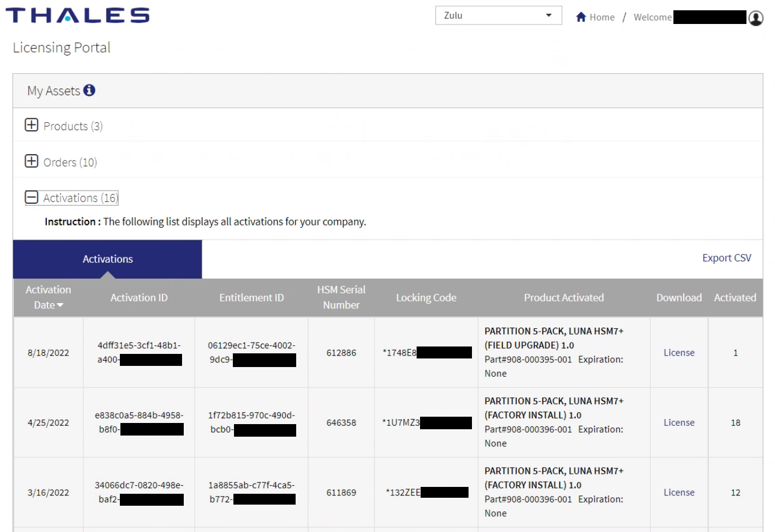This screenshot has width=775, height=532.
Task: Click activation ID starting e838c0a5
Action: coord(139,422)
